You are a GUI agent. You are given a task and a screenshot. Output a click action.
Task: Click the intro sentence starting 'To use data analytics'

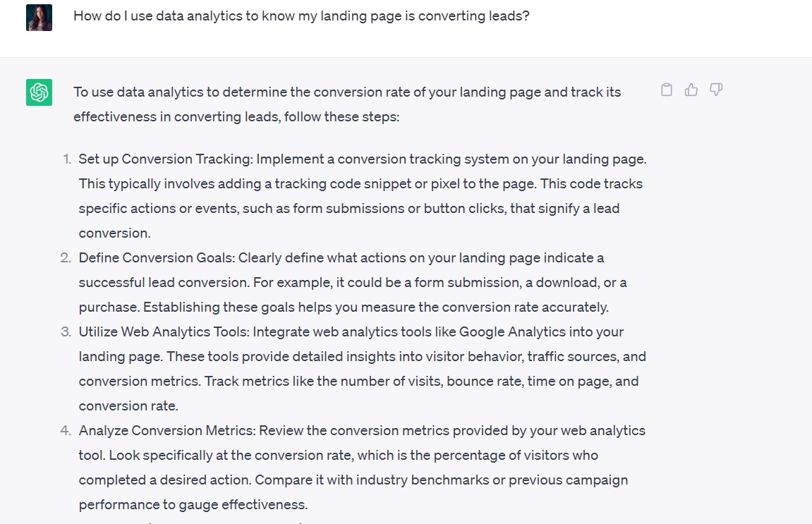tap(347, 92)
